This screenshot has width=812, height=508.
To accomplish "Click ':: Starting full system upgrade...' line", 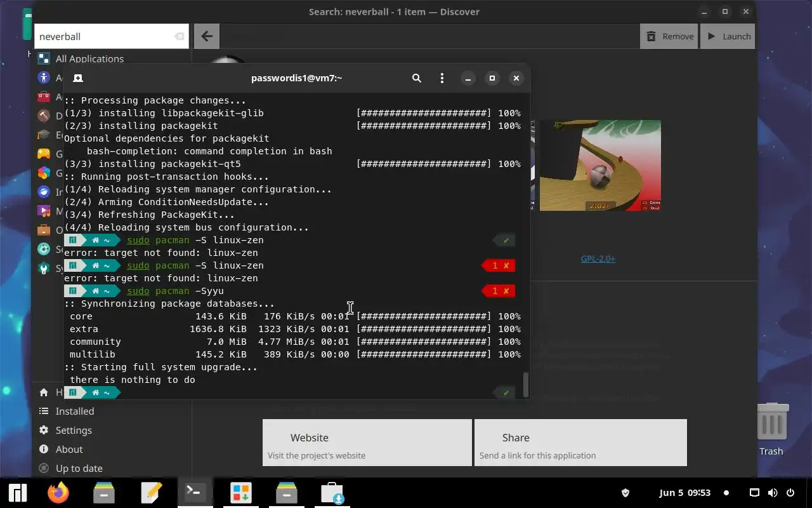I will click(160, 367).
